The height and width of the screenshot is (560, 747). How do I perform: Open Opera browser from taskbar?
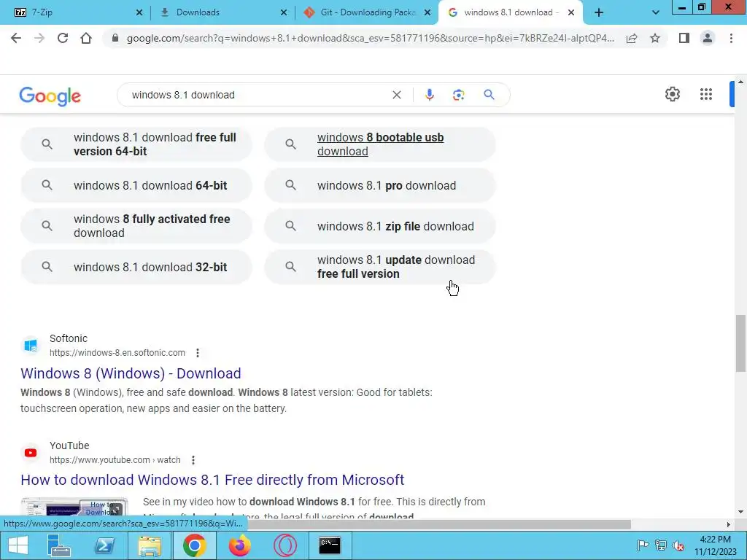point(285,545)
